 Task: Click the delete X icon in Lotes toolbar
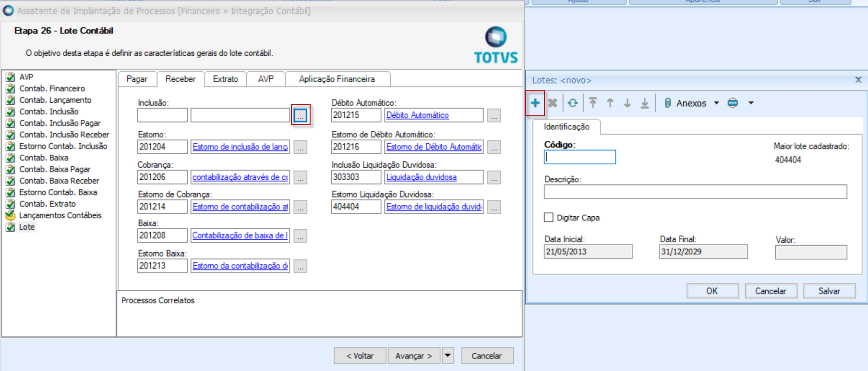coord(553,103)
